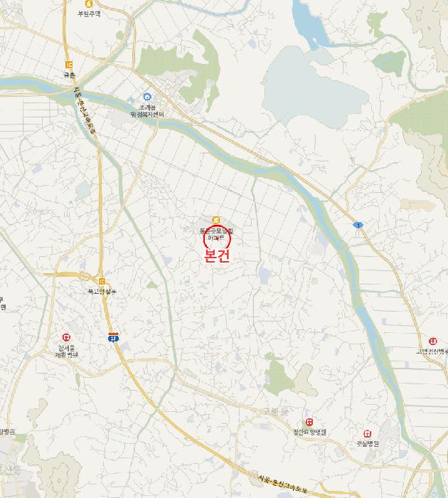Select the hospital icon above 햇살병원

point(368,434)
